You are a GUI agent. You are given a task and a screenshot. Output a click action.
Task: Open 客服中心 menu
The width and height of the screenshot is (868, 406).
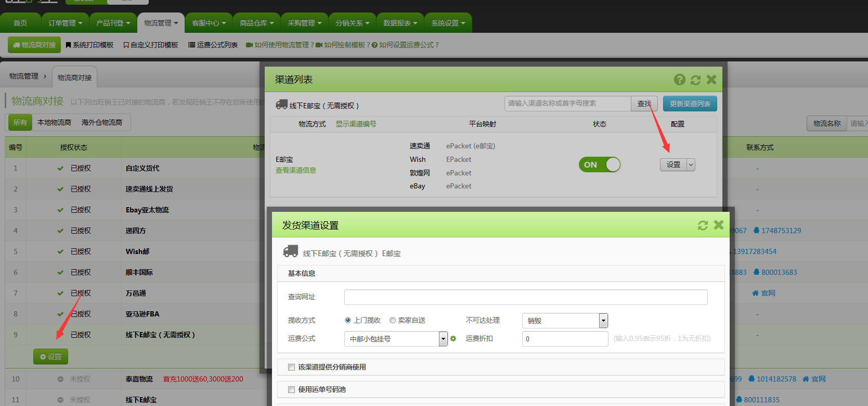point(209,23)
